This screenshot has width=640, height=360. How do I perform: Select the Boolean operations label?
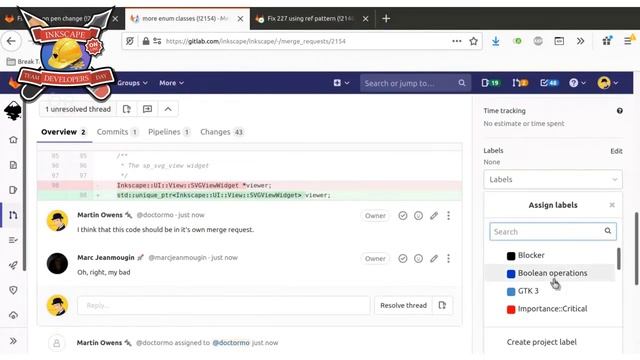point(550,273)
